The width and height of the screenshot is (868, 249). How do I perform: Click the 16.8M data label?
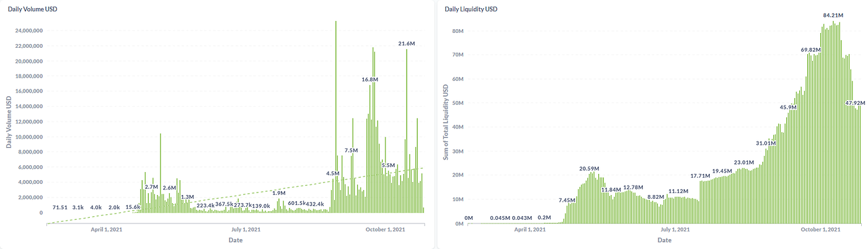click(370, 79)
